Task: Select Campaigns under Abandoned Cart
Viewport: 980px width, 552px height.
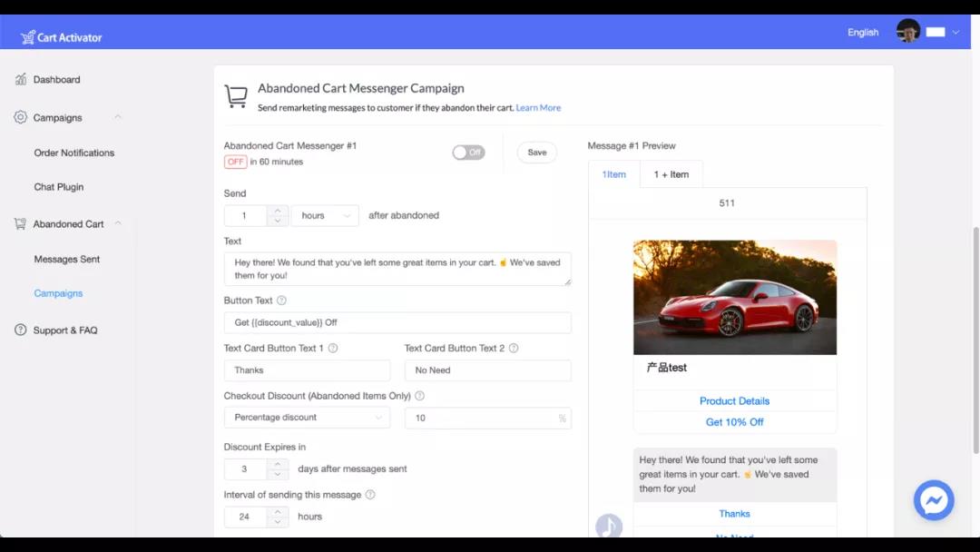Action: pyautogui.click(x=58, y=293)
